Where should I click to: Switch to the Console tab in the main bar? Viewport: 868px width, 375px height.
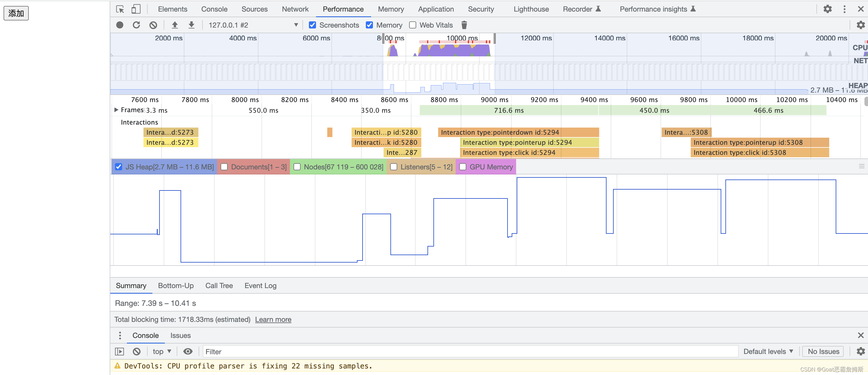(x=214, y=9)
